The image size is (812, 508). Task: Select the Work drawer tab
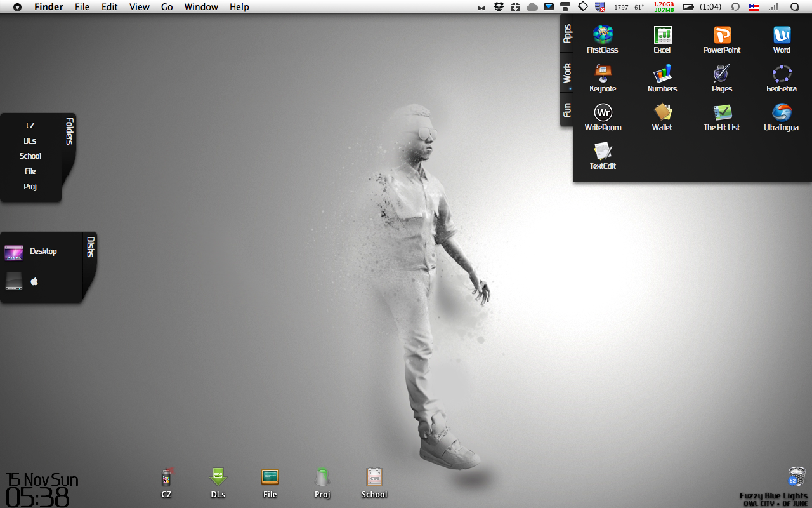567,73
